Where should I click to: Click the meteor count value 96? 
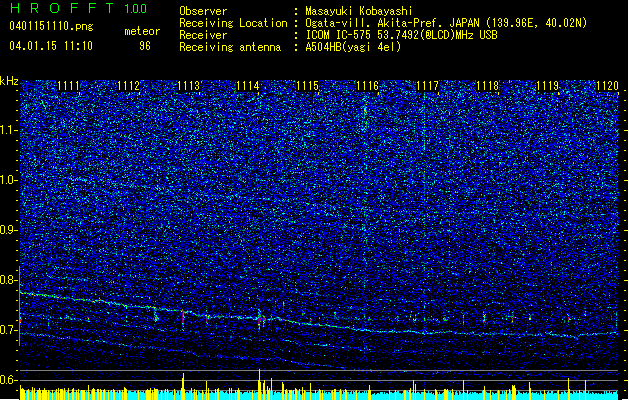[x=145, y=46]
